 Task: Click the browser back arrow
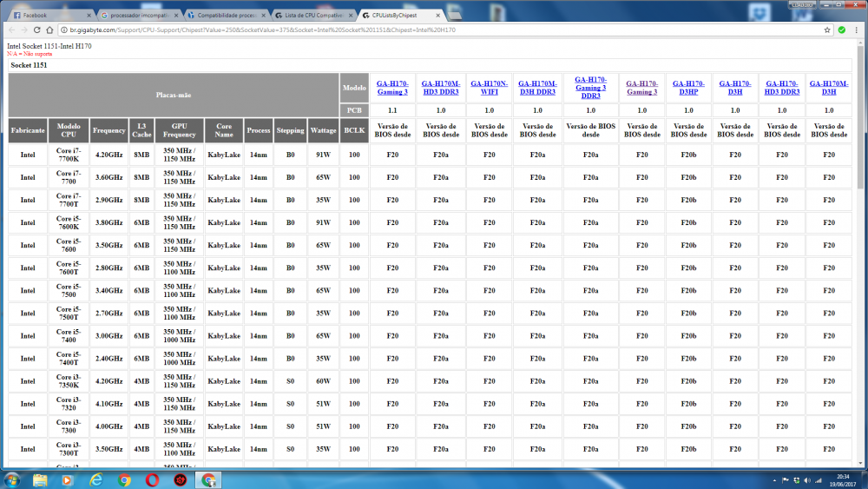coord(10,30)
